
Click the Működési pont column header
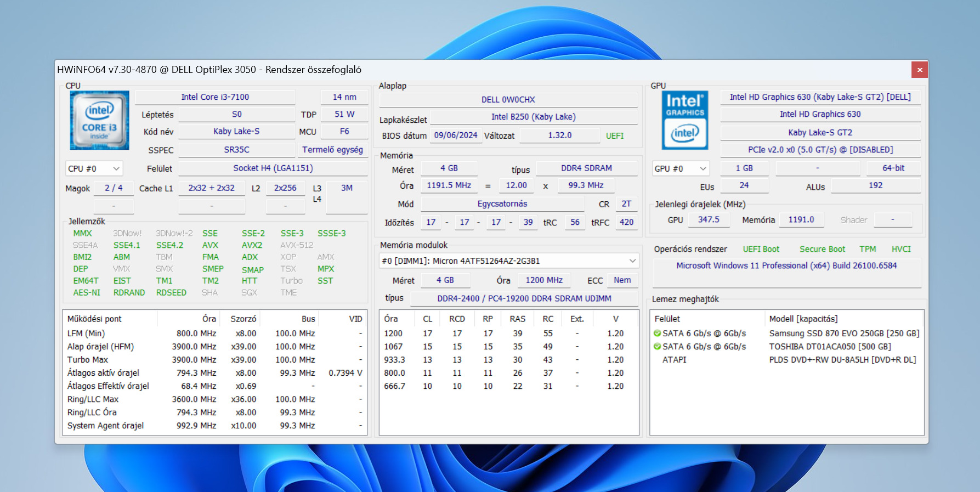[94, 319]
